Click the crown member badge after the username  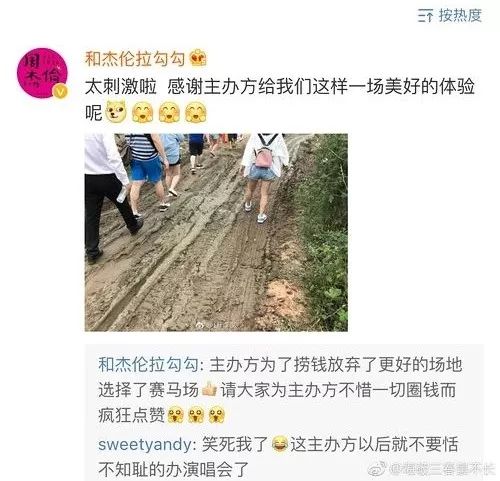198,58
